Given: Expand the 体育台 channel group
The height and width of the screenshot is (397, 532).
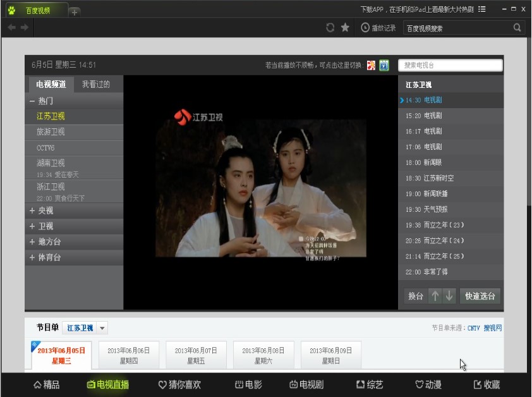Looking at the screenshot, I should point(74,257).
